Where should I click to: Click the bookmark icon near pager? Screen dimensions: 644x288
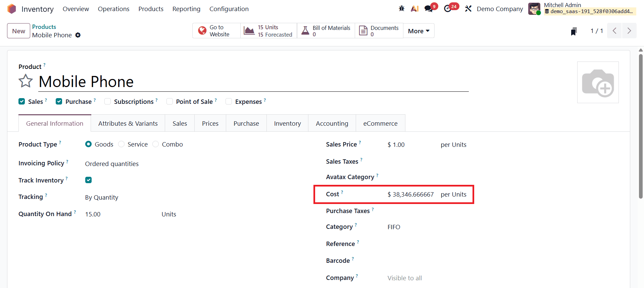(574, 31)
